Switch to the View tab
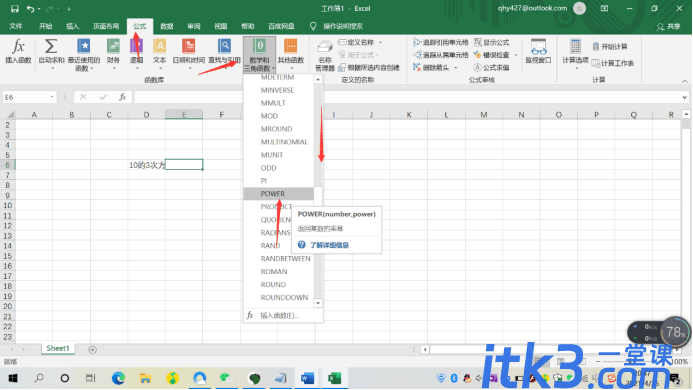Image resolution: width=693 pixels, height=390 pixels. point(221,26)
